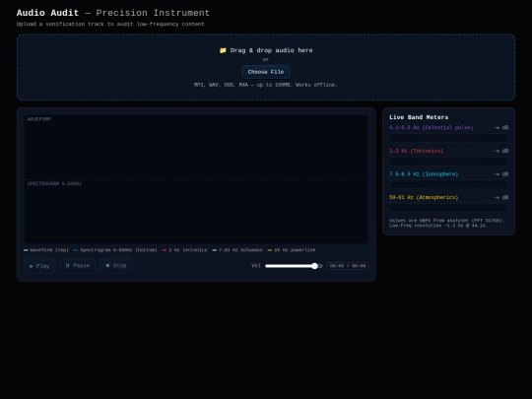Stop audio with the Stop button

point(115,266)
